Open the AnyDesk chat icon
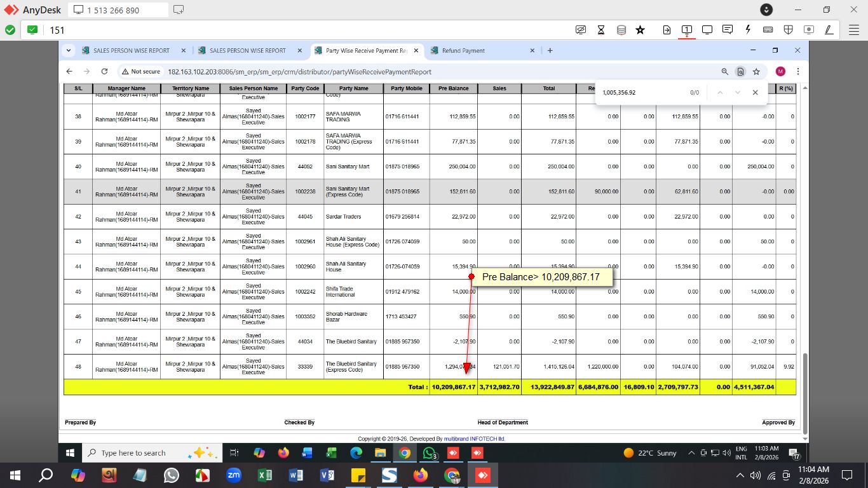 [728, 30]
